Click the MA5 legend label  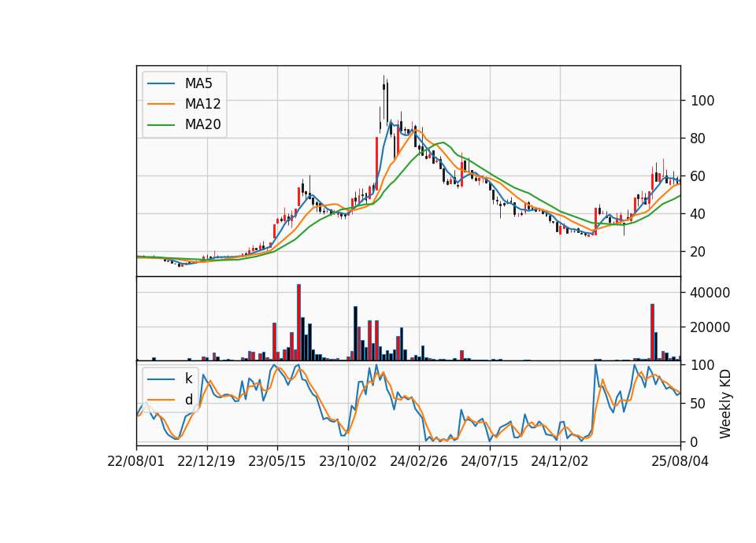(198, 83)
